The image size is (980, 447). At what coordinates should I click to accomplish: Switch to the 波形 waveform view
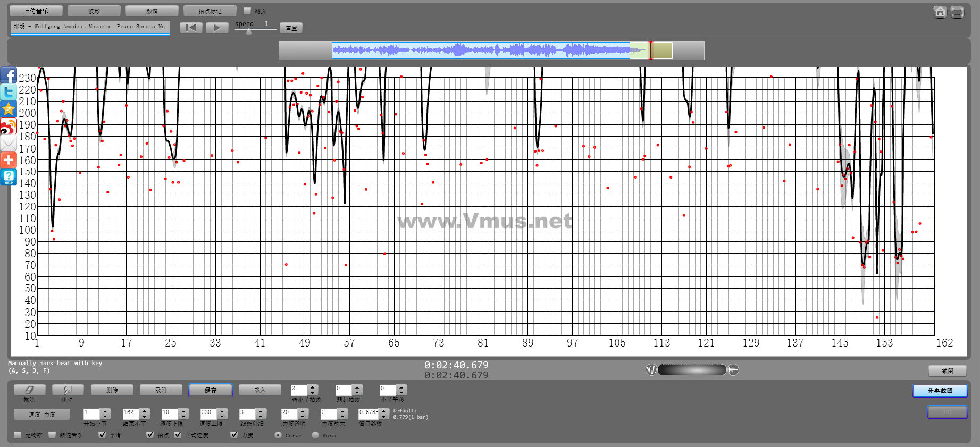94,11
